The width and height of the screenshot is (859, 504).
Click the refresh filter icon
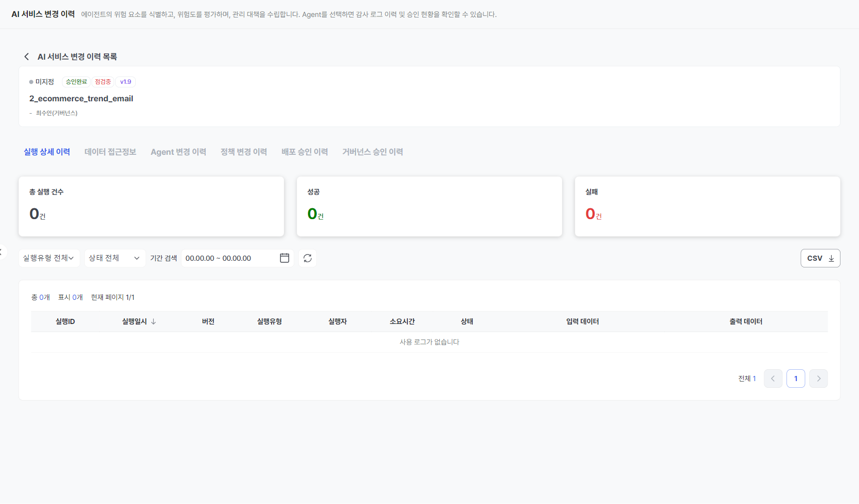[x=308, y=258]
